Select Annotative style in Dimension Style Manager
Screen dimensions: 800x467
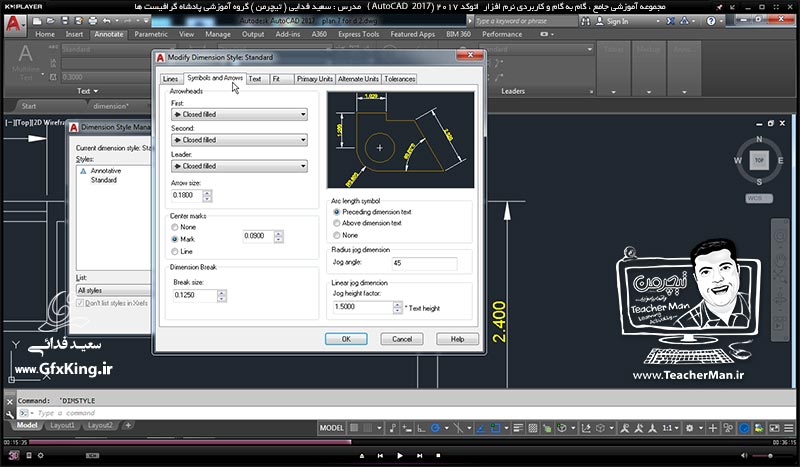point(106,171)
